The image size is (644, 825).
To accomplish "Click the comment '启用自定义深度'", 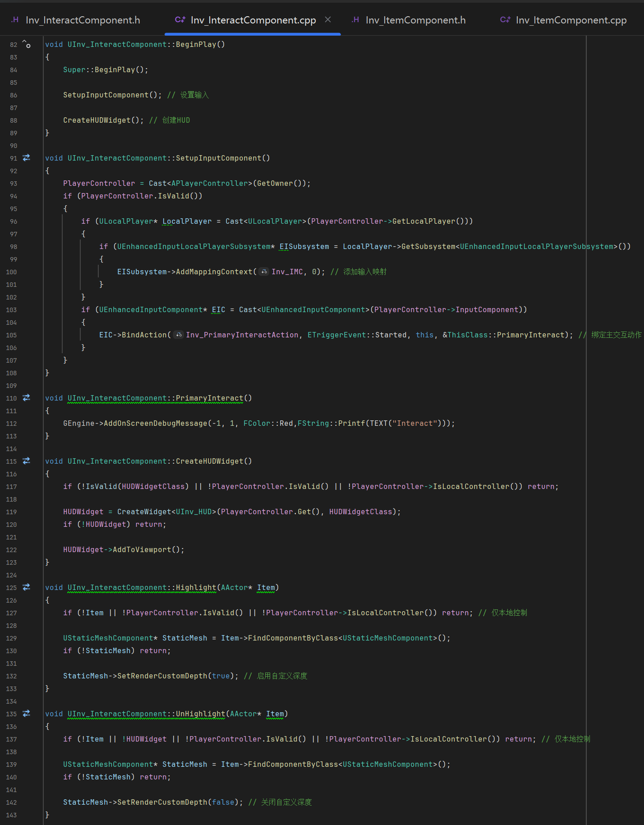I will coord(282,676).
